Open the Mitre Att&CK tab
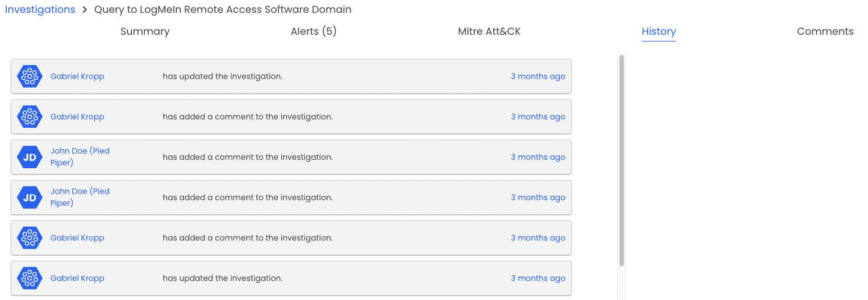Viewport: 868px width, 300px height. (x=489, y=31)
